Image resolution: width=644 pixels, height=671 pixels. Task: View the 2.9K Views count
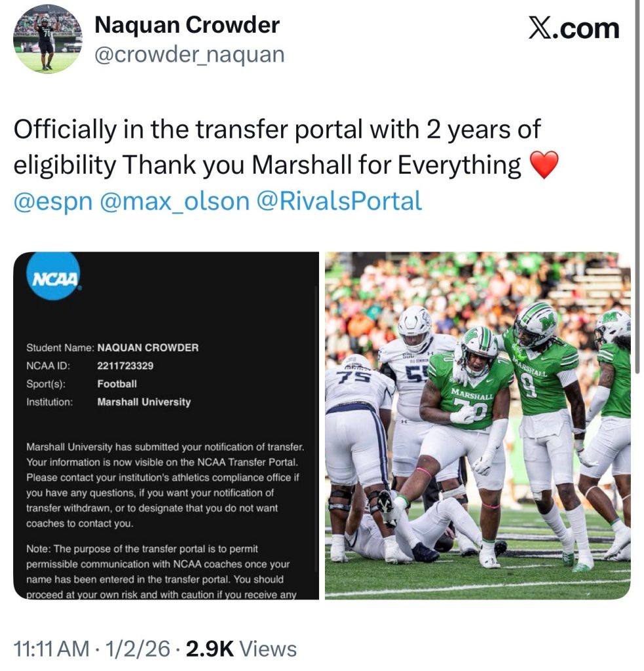pyautogui.click(x=241, y=649)
